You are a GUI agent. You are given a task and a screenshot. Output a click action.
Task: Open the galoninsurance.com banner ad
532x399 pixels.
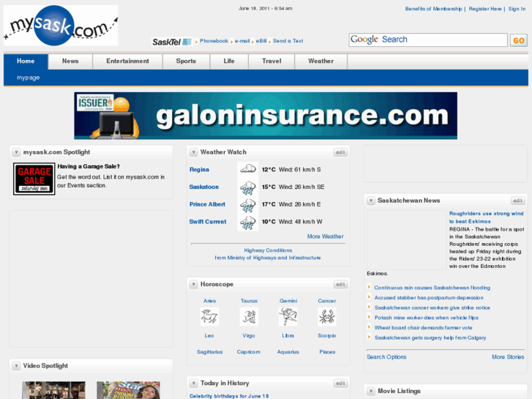[266, 116]
